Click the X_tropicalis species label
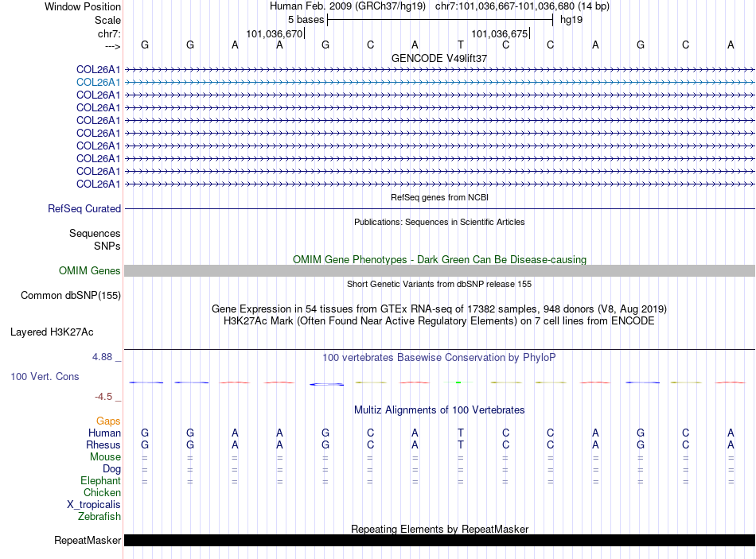756x559 pixels. coord(94,505)
